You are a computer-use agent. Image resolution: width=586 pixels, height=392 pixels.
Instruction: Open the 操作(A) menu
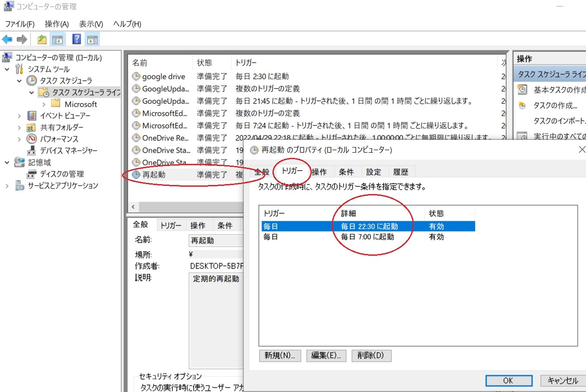[x=56, y=24]
